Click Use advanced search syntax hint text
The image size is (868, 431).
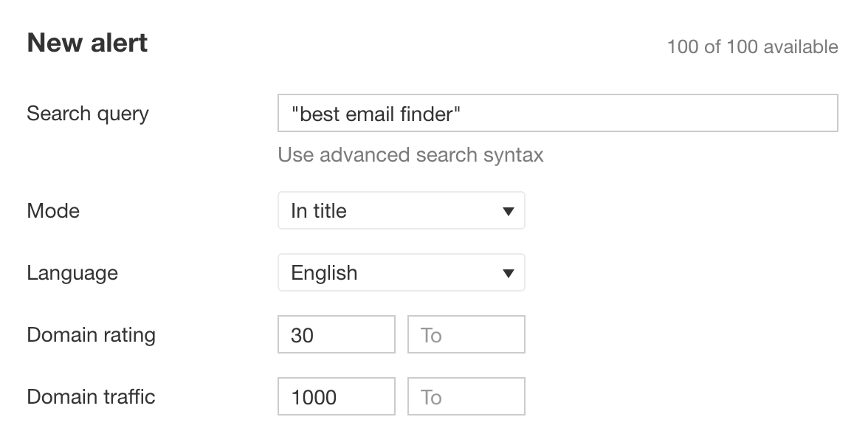(410, 155)
